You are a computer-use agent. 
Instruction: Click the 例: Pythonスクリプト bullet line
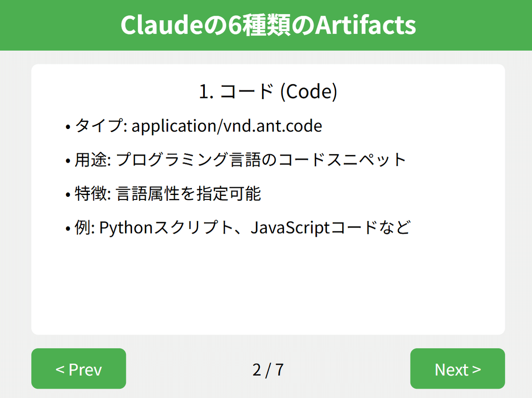pos(237,228)
